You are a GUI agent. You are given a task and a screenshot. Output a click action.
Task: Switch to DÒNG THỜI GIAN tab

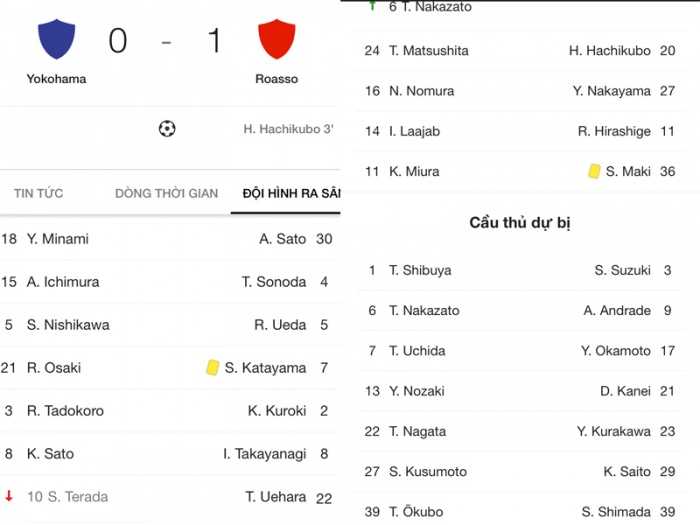pos(166,193)
